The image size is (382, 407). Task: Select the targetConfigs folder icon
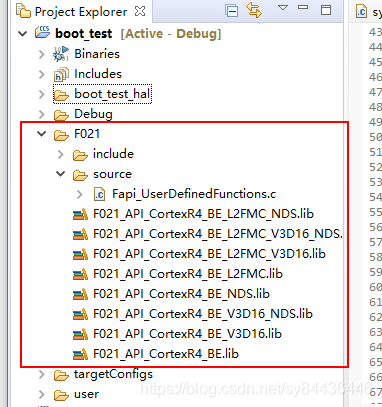tap(61, 375)
